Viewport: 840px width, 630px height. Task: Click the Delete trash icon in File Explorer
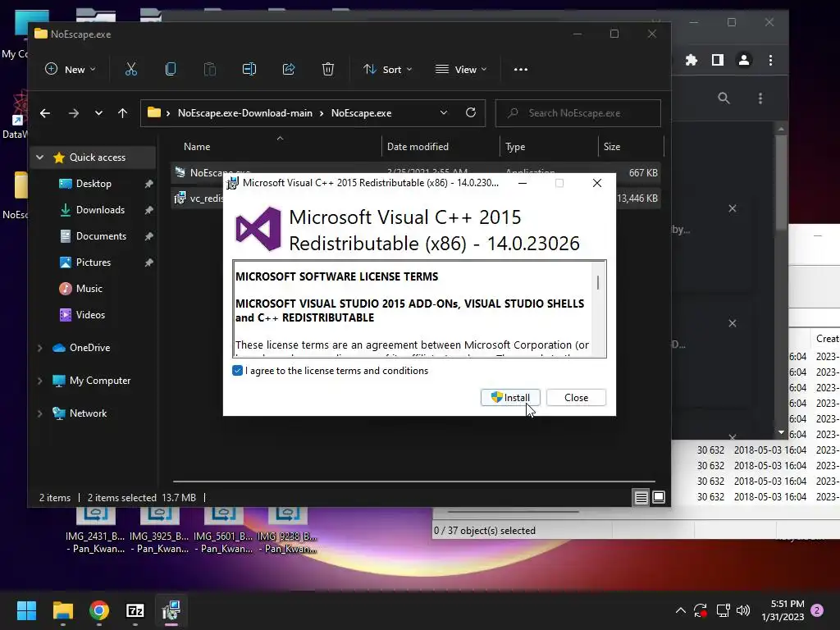(x=328, y=69)
